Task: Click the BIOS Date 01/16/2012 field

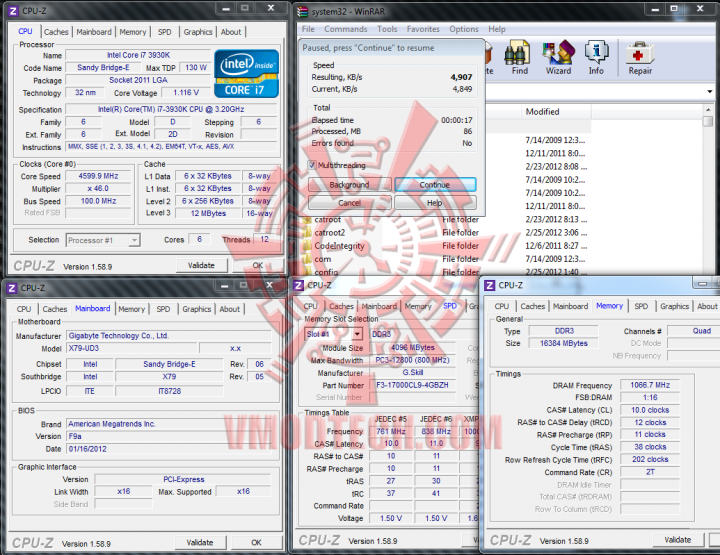Action: pyautogui.click(x=169, y=448)
